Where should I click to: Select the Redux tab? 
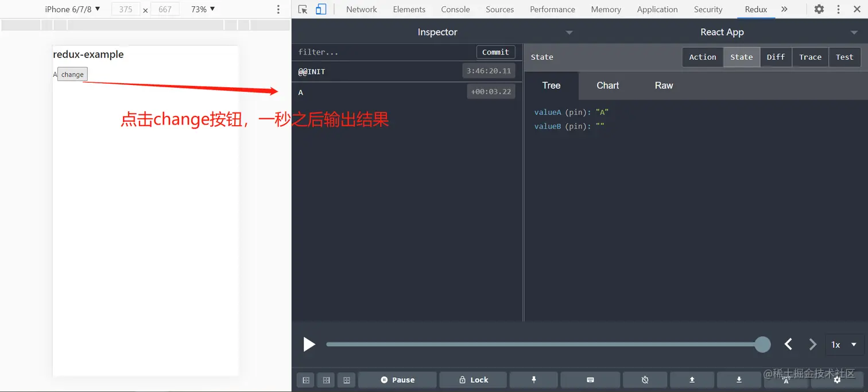coord(755,9)
